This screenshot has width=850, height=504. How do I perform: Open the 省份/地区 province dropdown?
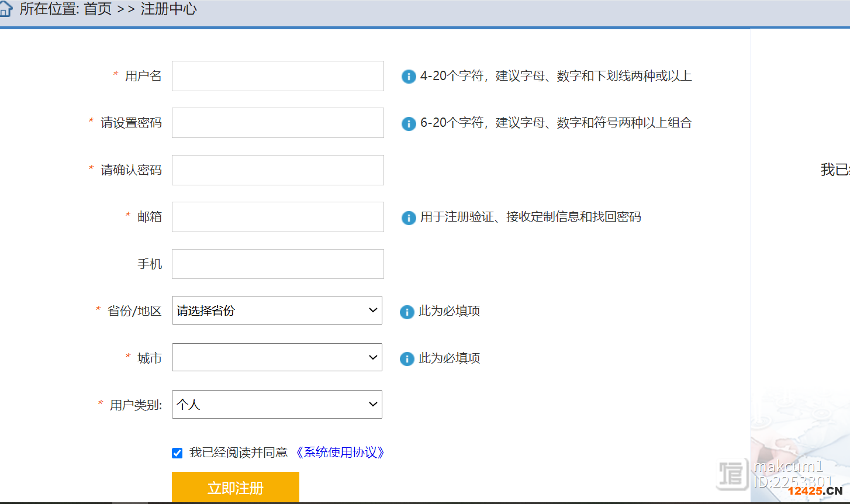[x=277, y=310]
